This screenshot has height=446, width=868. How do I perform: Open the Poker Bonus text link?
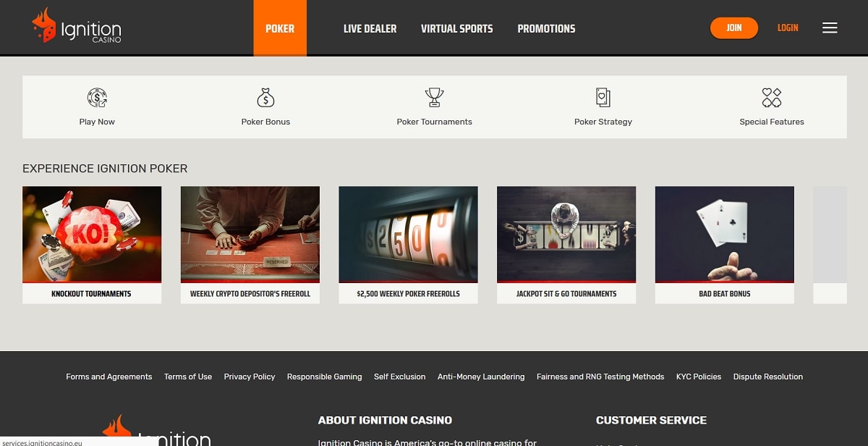pyautogui.click(x=265, y=122)
